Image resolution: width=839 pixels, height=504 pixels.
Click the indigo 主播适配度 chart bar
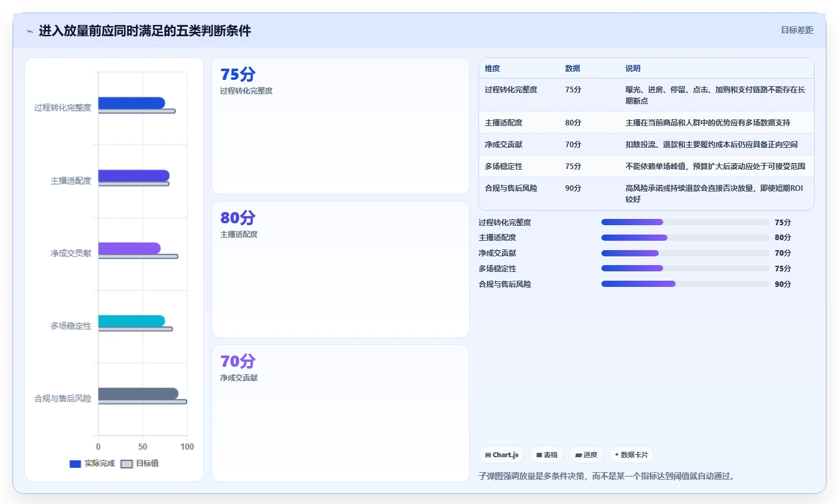point(134,176)
